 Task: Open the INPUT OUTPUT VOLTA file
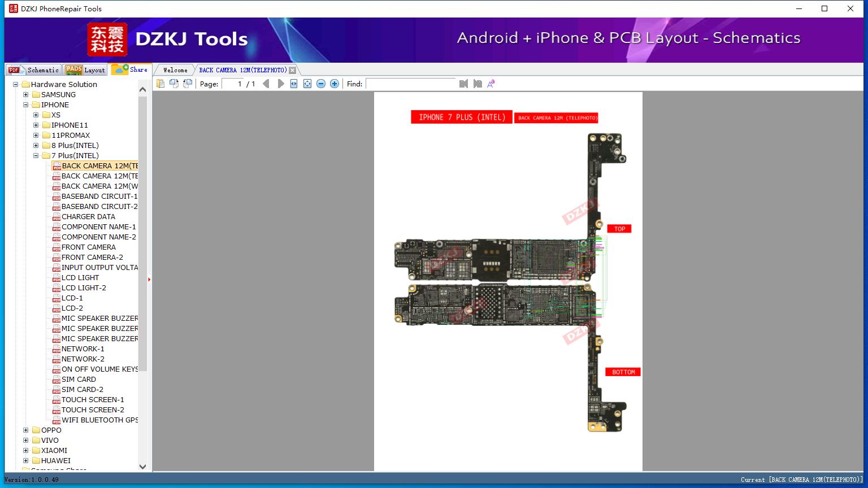click(x=99, y=267)
